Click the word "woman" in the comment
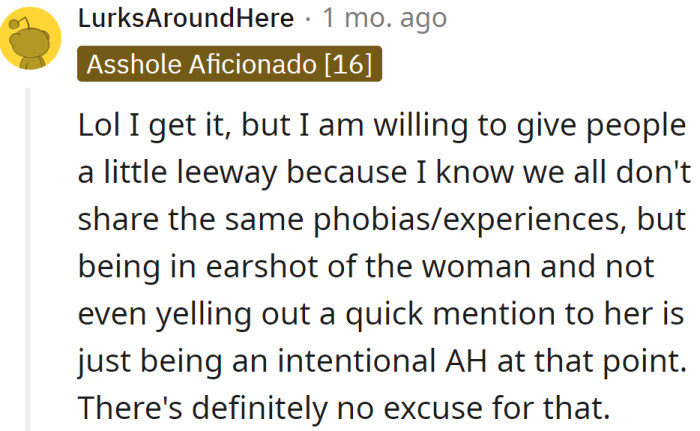 [476, 267]
